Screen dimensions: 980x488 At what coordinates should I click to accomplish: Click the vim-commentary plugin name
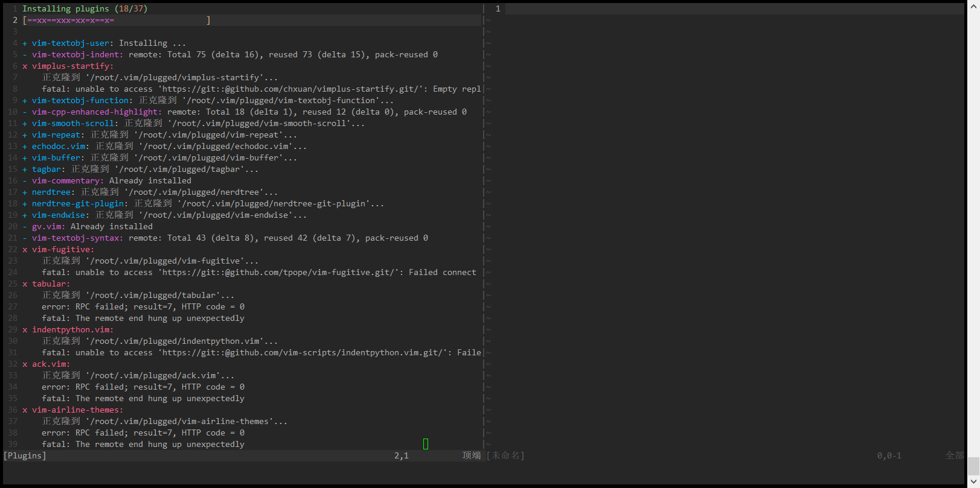(x=66, y=180)
